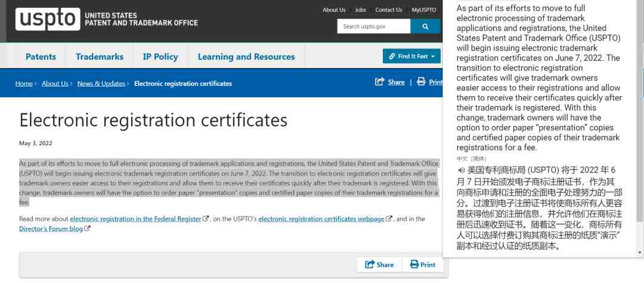Screen dimensions: 644x283
Task: Open the IP Policy menu
Action: (x=160, y=57)
